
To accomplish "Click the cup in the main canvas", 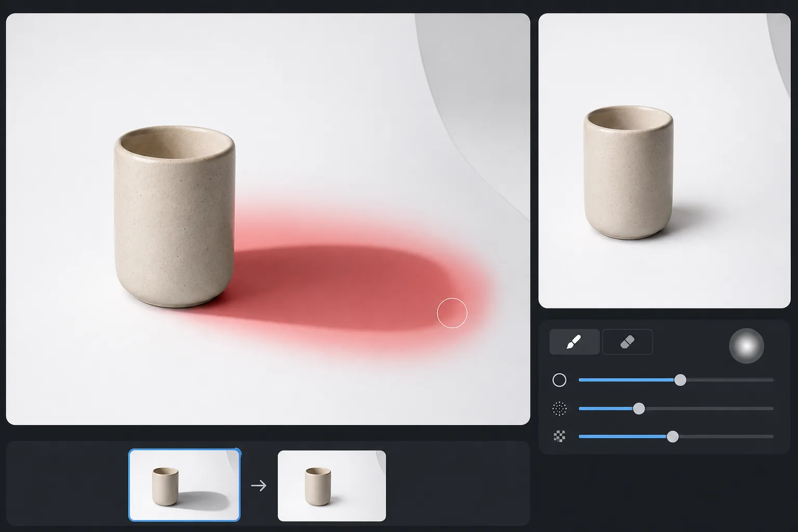I will 175,216.
